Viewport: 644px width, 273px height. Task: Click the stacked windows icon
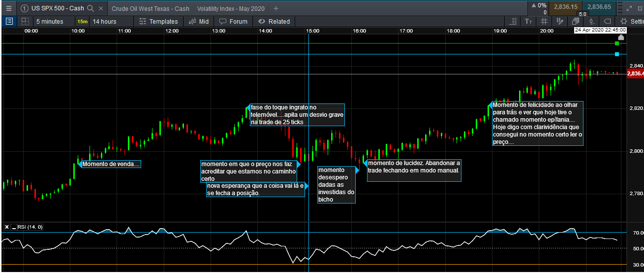click(576, 21)
